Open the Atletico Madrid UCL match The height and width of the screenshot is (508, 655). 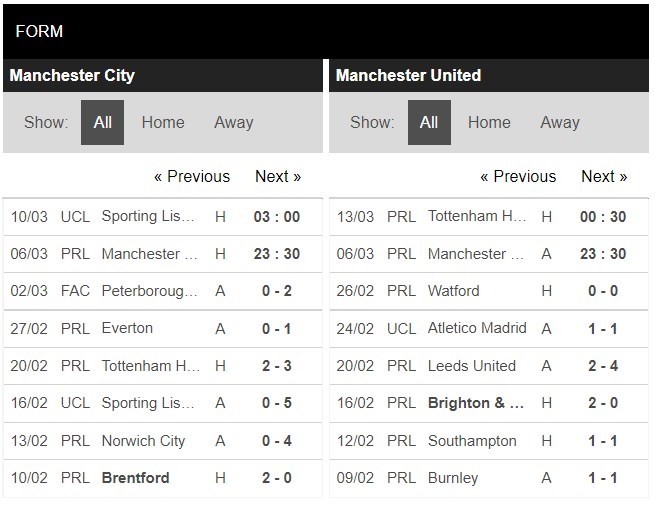pyautogui.click(x=477, y=328)
